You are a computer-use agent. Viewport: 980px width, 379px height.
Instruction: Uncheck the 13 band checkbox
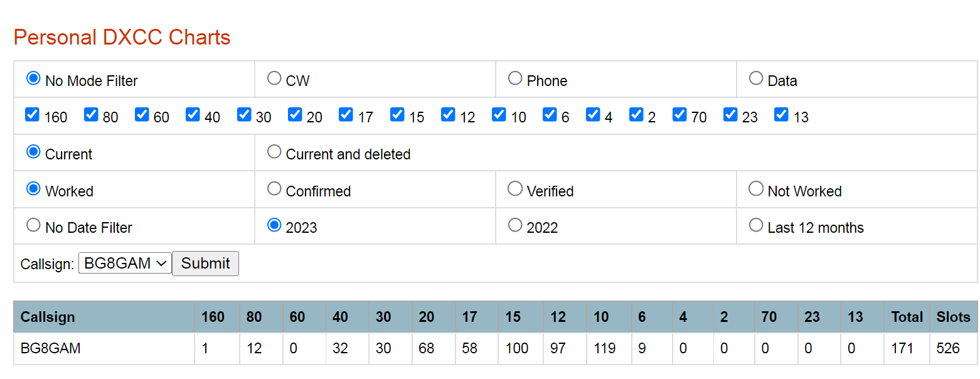click(781, 115)
